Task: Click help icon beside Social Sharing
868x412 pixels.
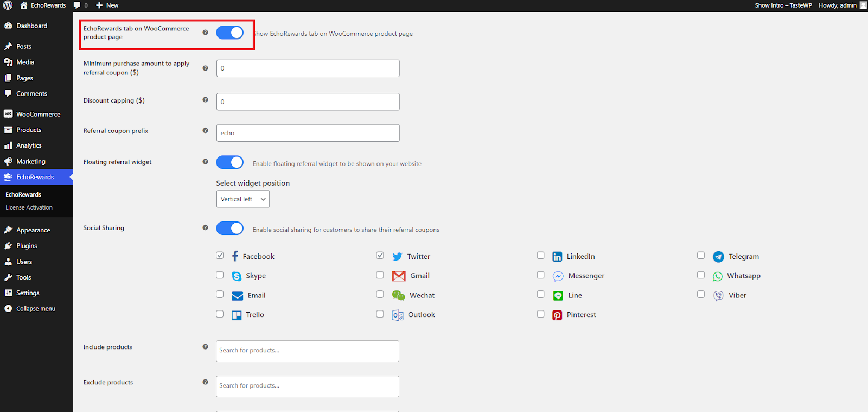Action: click(205, 227)
